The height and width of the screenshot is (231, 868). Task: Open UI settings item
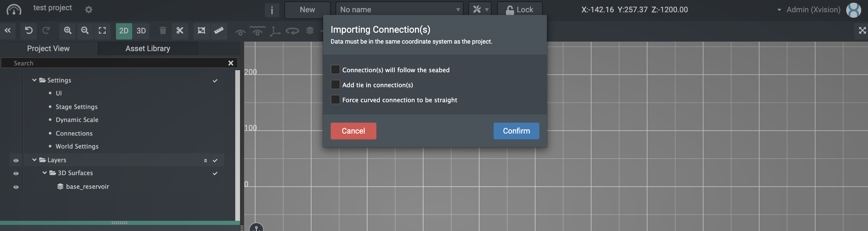59,93
